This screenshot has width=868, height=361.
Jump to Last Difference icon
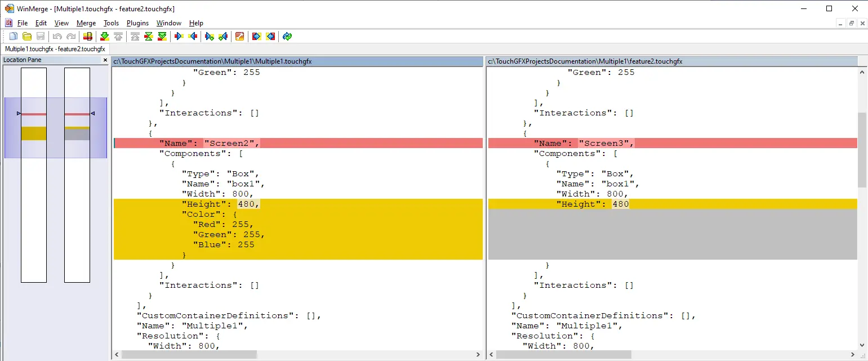pos(162,37)
